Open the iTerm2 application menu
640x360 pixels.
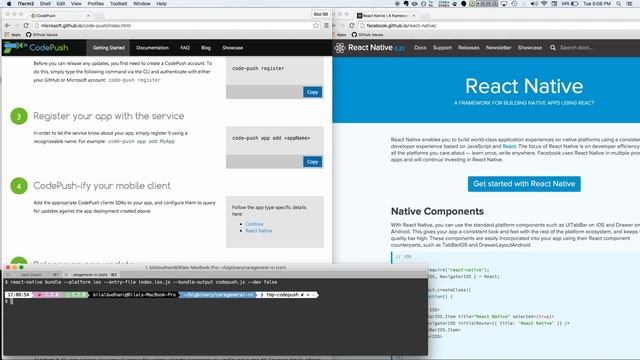25,4
